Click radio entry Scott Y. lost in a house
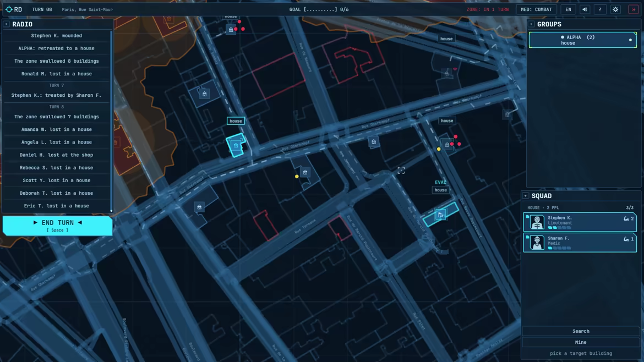This screenshot has height=362, width=644. pos(56,180)
